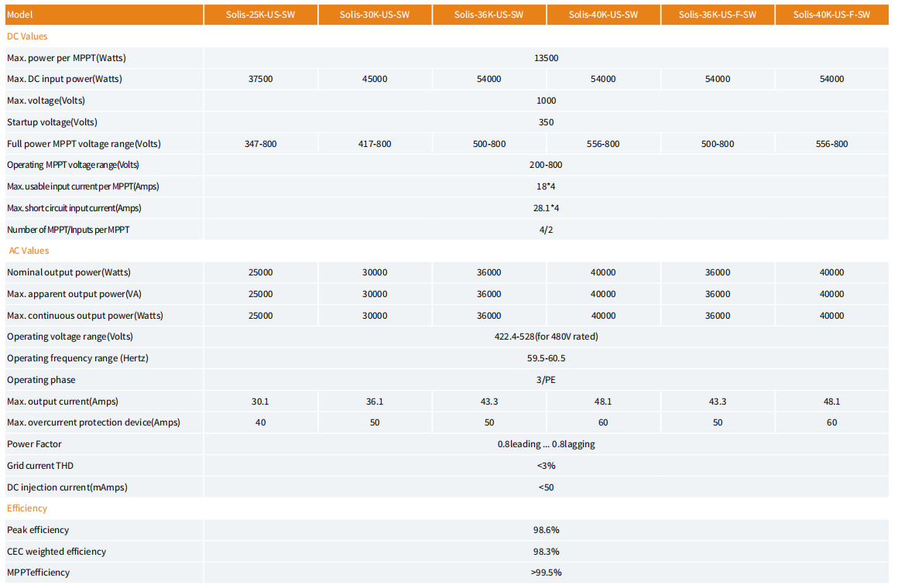Click the Nominal output power(Watts) label

tap(69, 272)
